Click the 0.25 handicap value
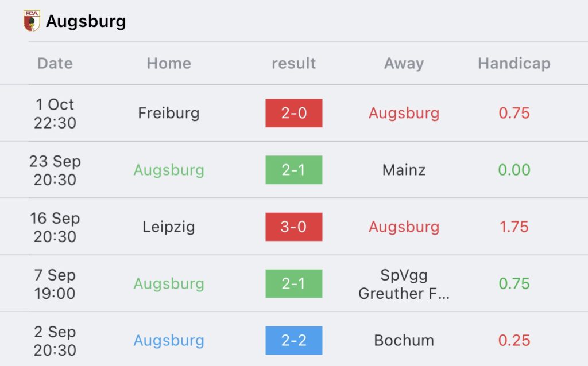This screenshot has height=366, width=588. 514,341
